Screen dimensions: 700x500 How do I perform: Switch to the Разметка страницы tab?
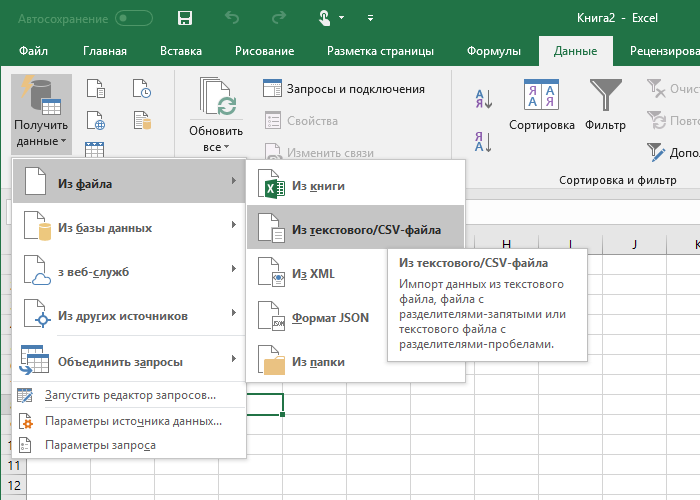pyautogui.click(x=380, y=51)
